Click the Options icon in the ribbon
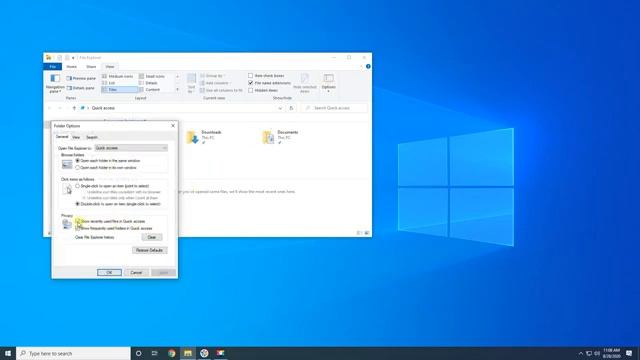640x360 pixels. [x=329, y=78]
